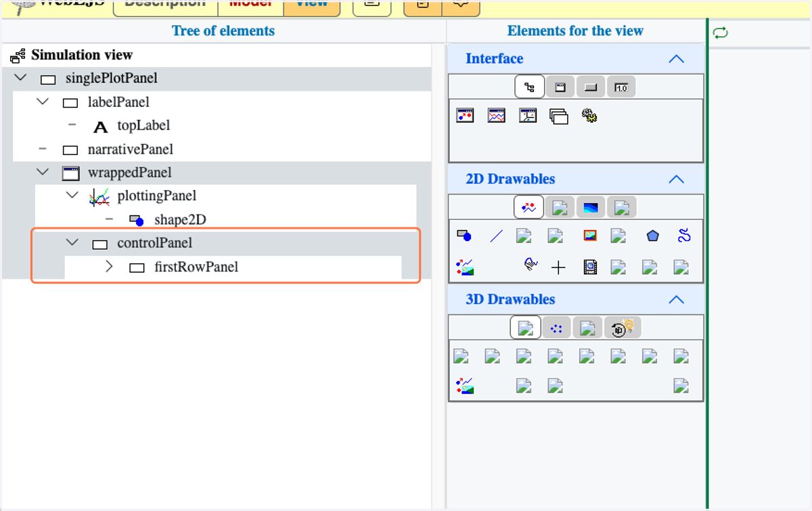Click the Tree of elements heading

223,31
